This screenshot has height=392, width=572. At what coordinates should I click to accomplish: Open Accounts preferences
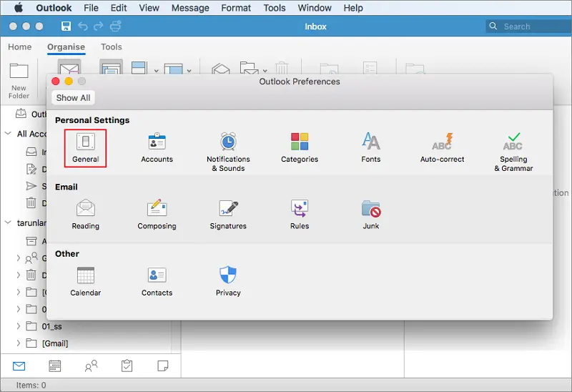point(157,148)
